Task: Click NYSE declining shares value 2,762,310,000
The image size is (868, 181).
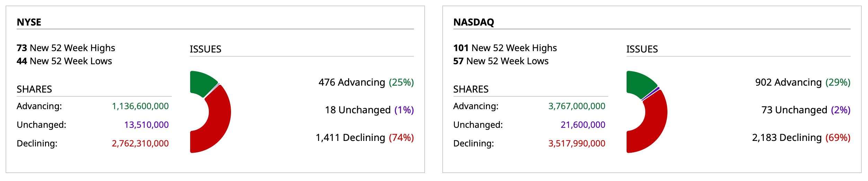Action: pyautogui.click(x=140, y=143)
